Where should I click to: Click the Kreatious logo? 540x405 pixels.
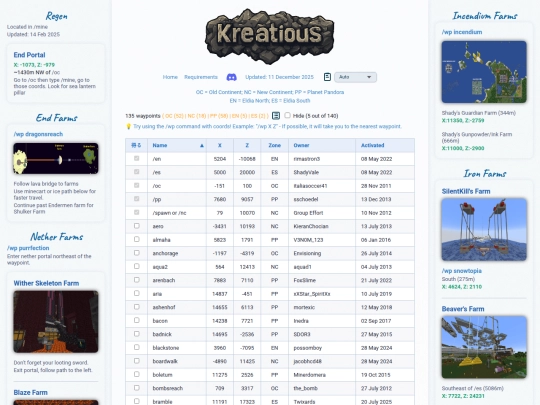click(269, 36)
